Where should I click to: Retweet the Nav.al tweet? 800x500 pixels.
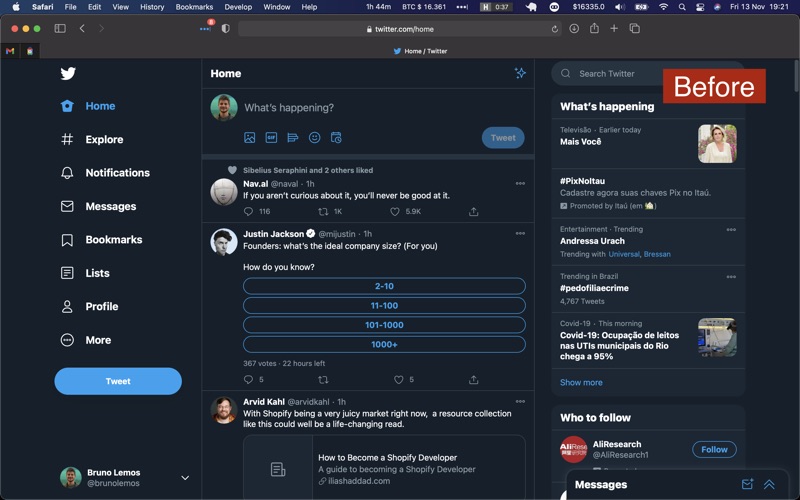pyautogui.click(x=323, y=211)
